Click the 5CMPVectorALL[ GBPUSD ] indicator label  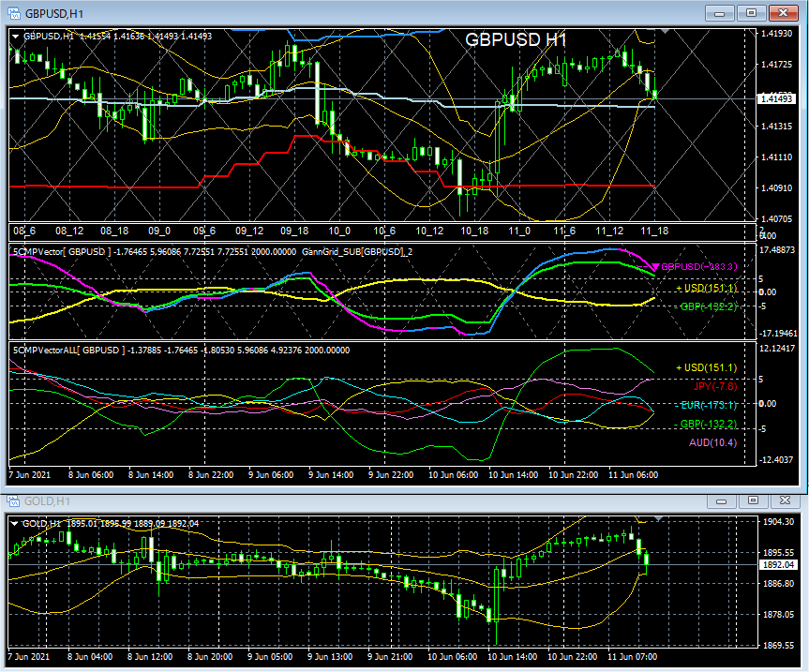tap(69, 351)
